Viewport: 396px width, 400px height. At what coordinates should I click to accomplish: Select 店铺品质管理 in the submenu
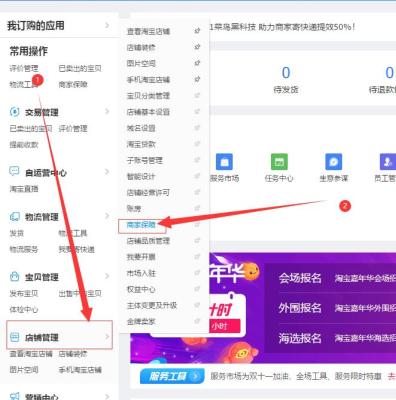[148, 241]
